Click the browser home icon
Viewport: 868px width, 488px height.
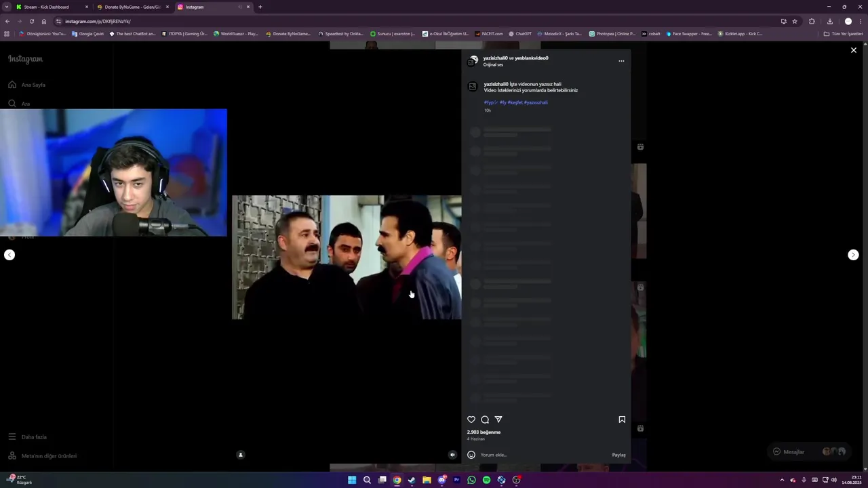click(x=44, y=21)
